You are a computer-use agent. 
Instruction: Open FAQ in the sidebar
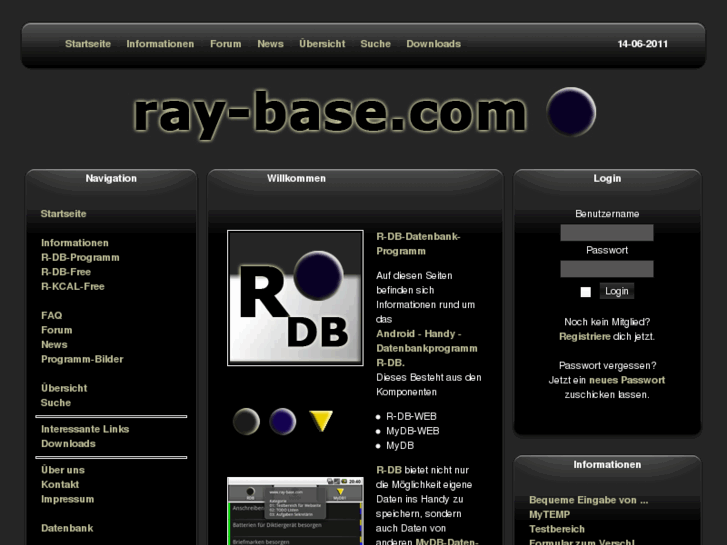click(x=51, y=315)
